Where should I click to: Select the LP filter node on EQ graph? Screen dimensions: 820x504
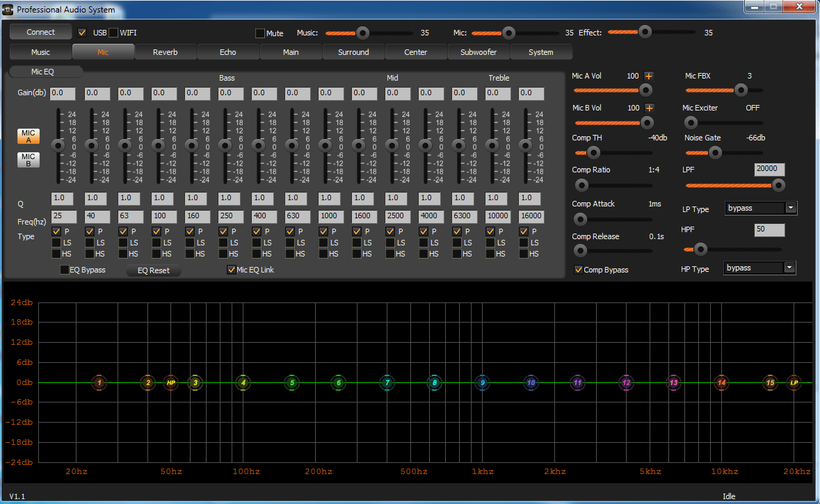(794, 382)
